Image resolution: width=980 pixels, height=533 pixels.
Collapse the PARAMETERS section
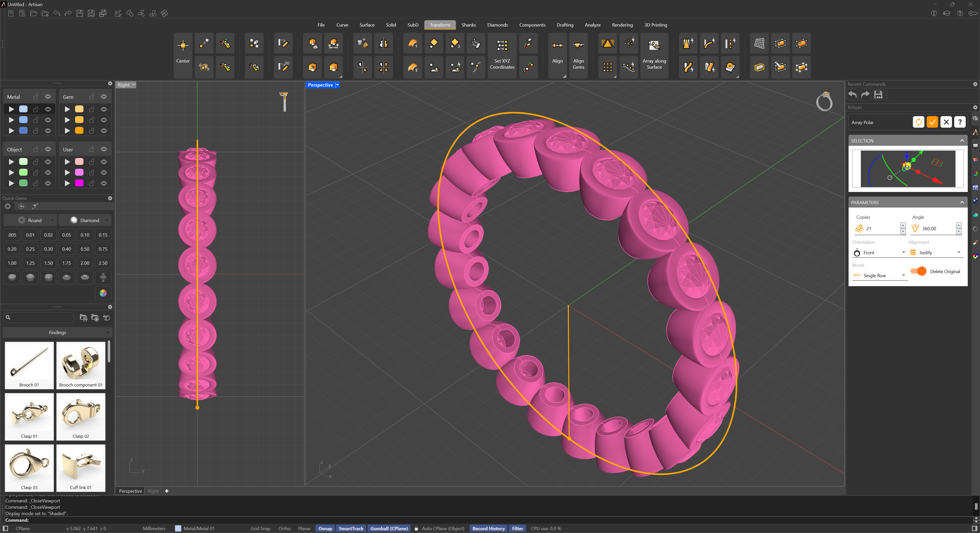pos(962,202)
